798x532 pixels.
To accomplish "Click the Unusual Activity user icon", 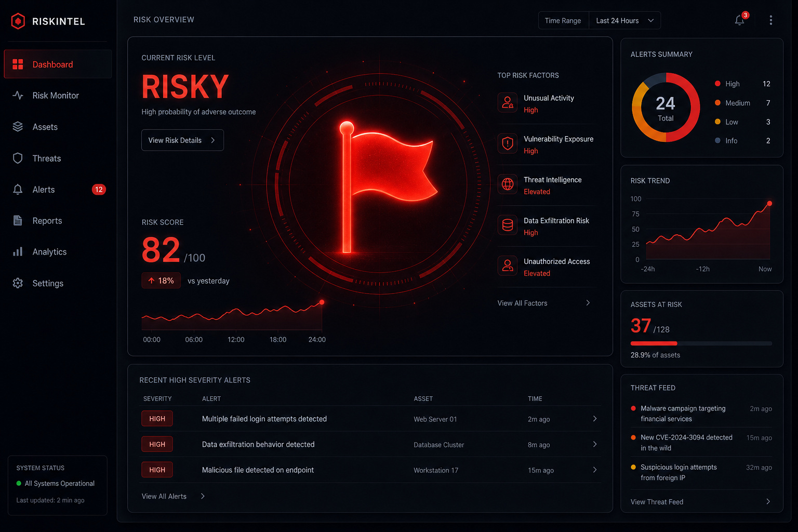I will click(508, 102).
